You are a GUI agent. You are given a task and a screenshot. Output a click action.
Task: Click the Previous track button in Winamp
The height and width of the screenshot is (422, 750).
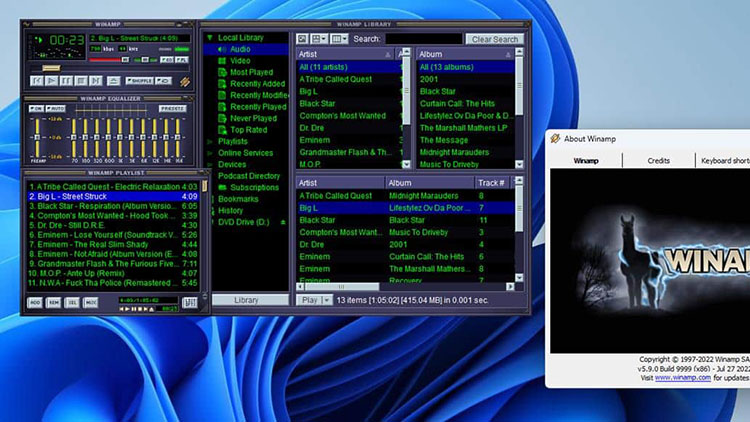click(36, 81)
